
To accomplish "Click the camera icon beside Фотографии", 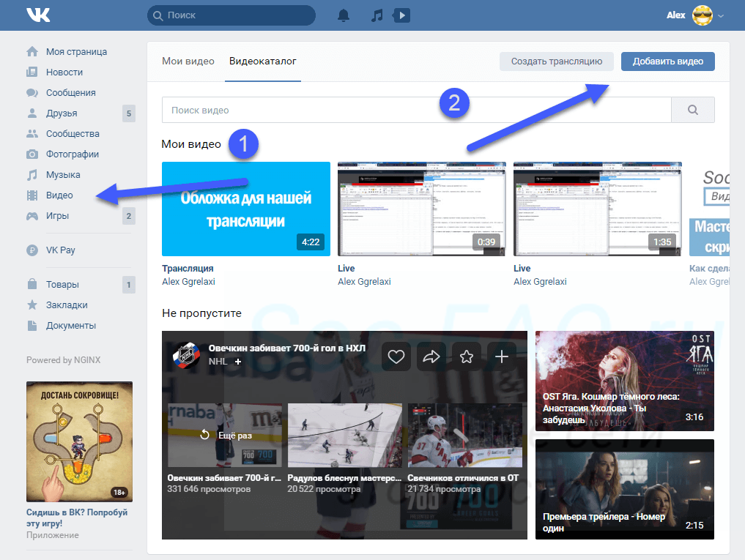I will point(31,154).
